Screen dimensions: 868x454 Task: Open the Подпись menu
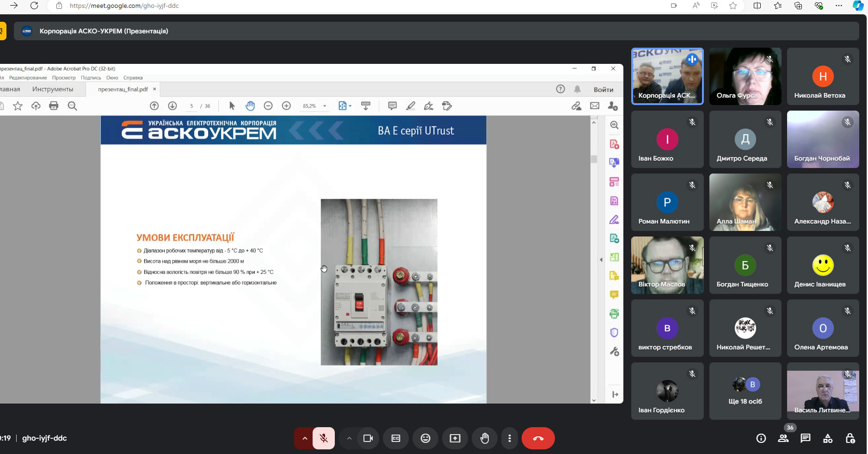[x=91, y=78]
